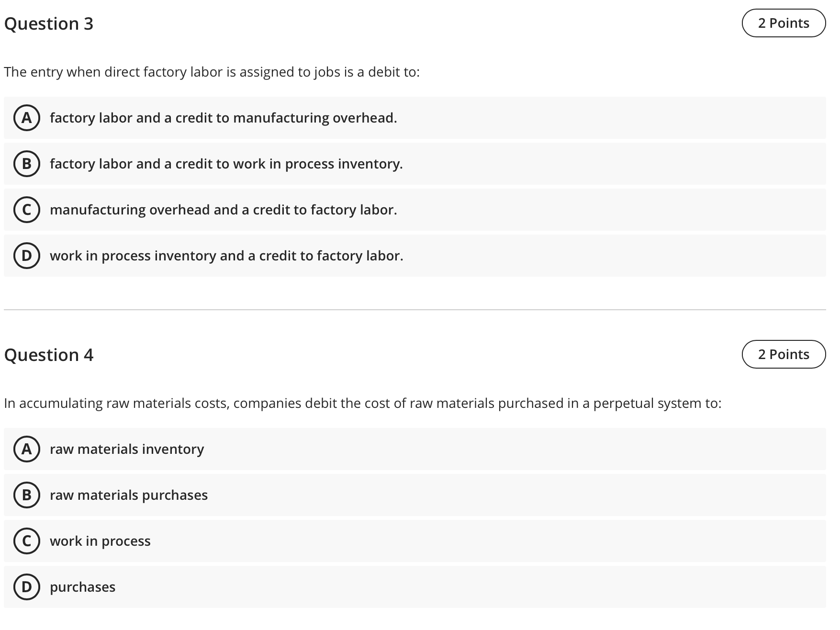Choose option B circle in Question 4
Image resolution: width=840 pixels, height=630 pixels.
pos(27,495)
